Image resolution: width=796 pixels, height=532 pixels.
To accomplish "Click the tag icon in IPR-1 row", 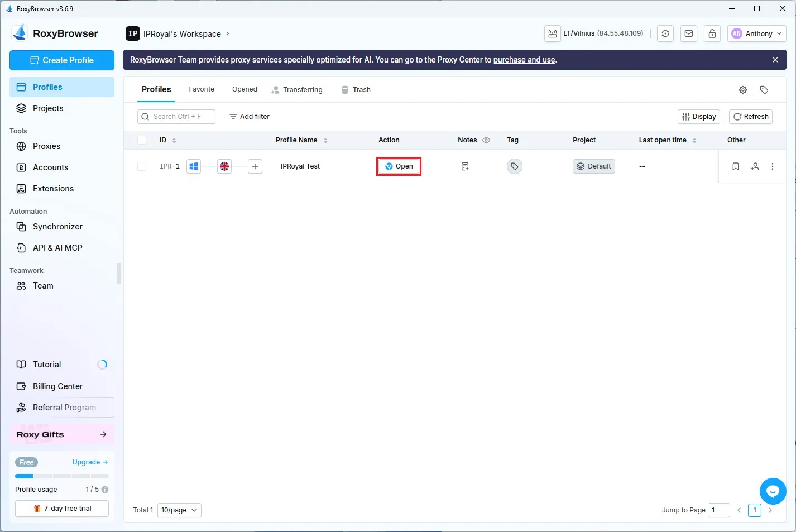I will pyautogui.click(x=514, y=166).
